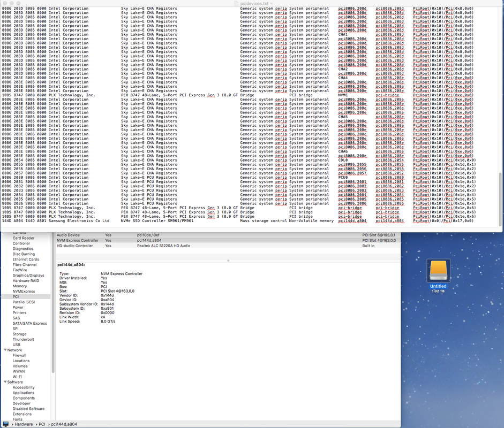Select the Software heading in the sidebar
The width and height of the screenshot is (504, 428).
pyautogui.click(x=15, y=382)
